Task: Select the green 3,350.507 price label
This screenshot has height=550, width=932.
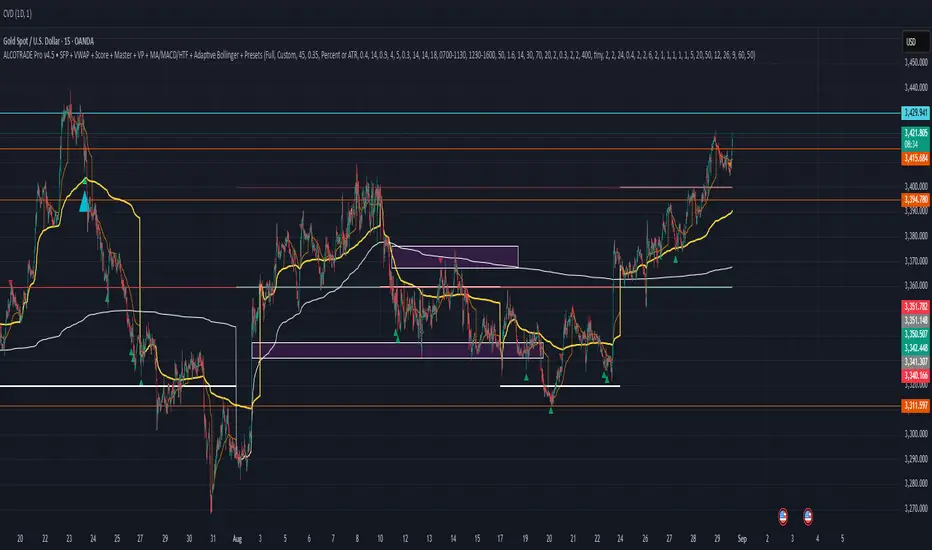Action: point(915,334)
